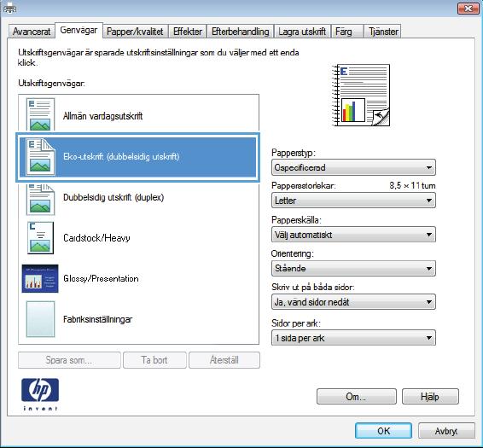Switch to the Papper/kvalitet tab
This screenshot has width=483, height=448.
click(x=135, y=32)
